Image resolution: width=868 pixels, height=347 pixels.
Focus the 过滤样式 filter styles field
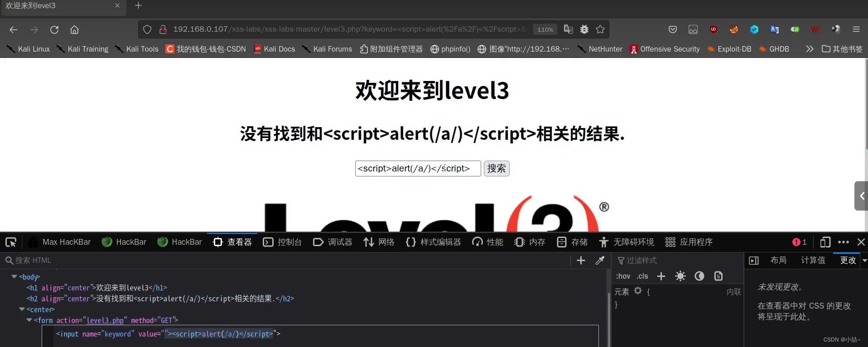(678, 261)
